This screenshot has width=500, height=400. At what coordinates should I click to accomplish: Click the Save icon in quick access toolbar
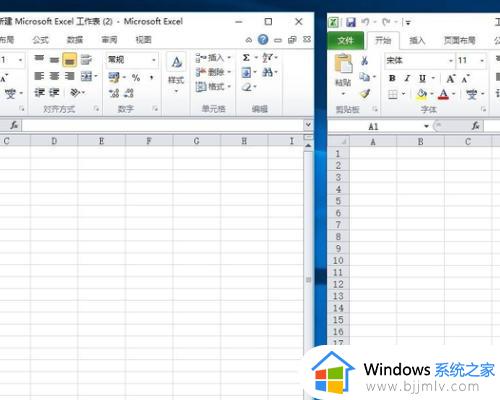tap(350, 22)
